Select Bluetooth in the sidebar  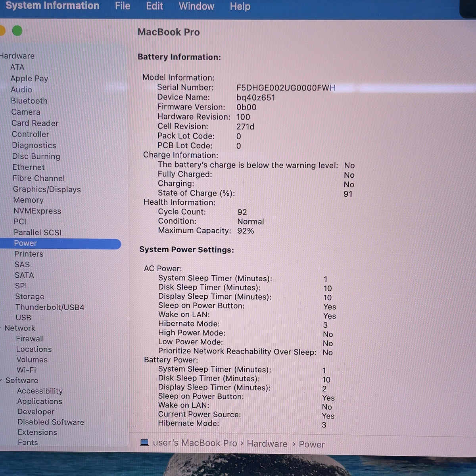[x=29, y=101]
